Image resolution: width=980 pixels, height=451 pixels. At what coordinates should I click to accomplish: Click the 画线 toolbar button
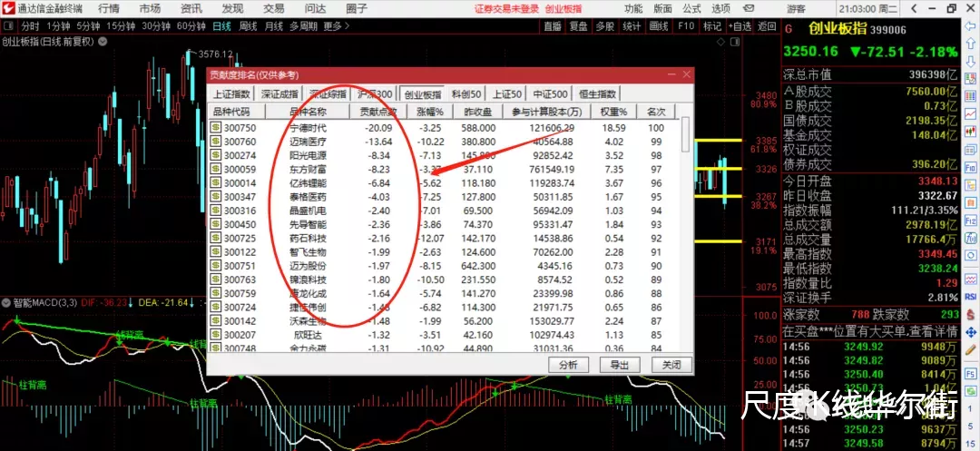coord(659,26)
